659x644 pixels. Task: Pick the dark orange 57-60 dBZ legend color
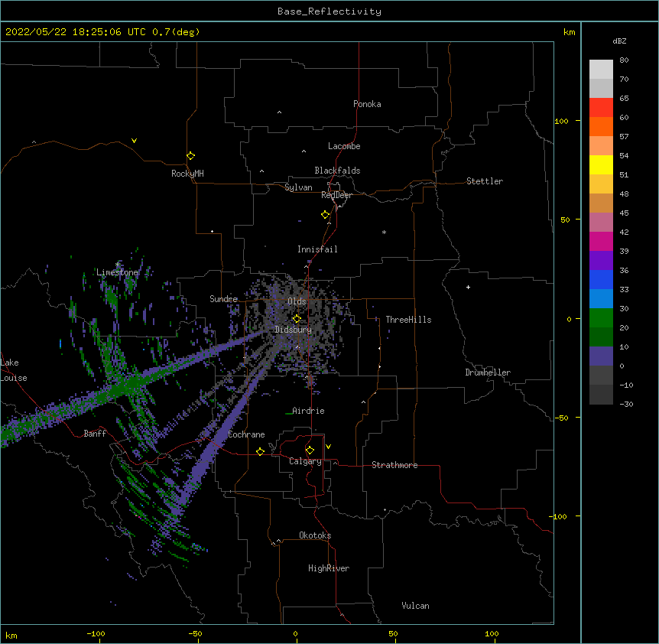click(x=601, y=126)
